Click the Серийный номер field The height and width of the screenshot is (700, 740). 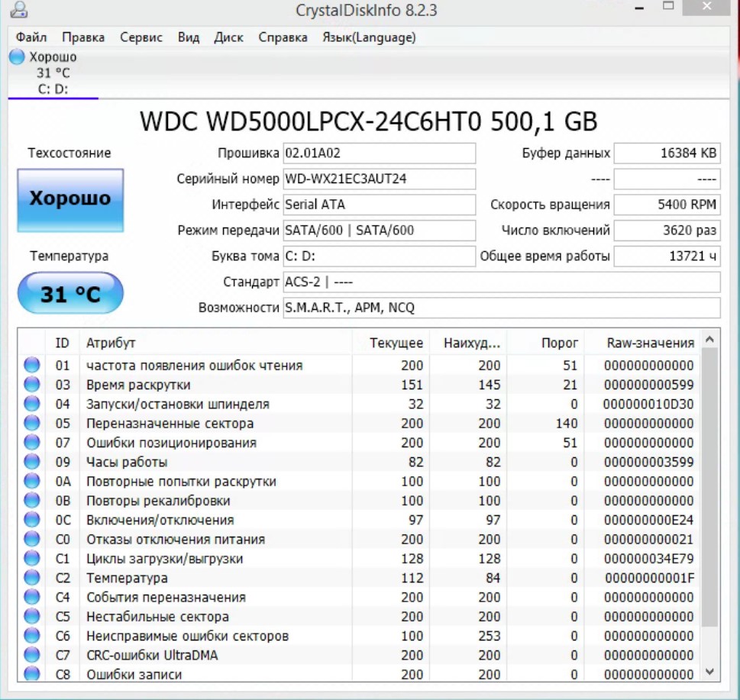click(x=380, y=179)
